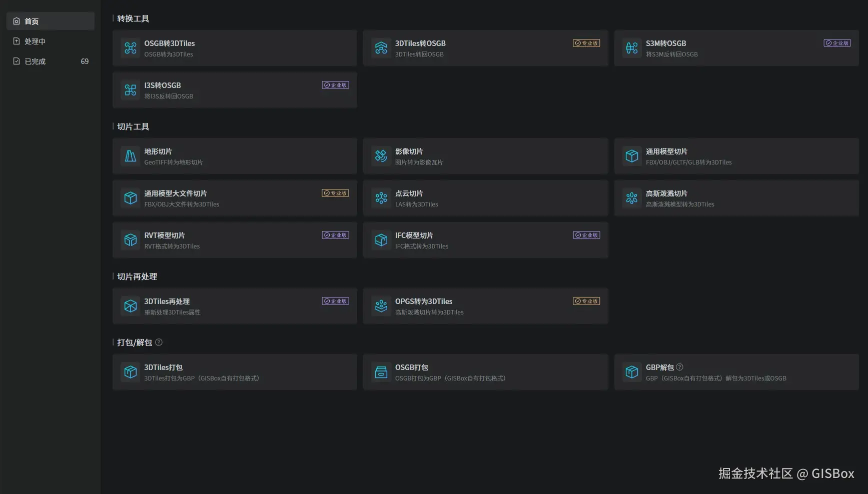Open the 通用模型切片 tool card
Screen dimensions: 868x494
pyautogui.click(x=736, y=156)
